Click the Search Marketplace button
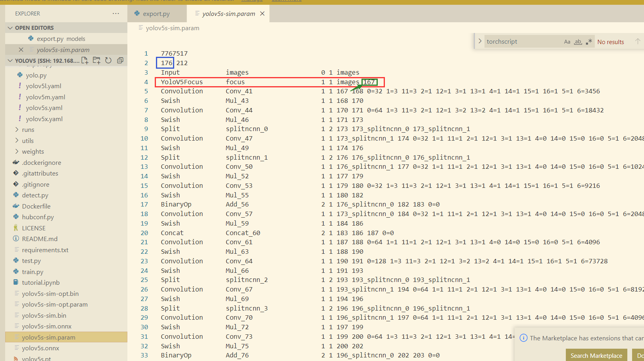Screen dimensions: 644x361 click(x=596, y=355)
